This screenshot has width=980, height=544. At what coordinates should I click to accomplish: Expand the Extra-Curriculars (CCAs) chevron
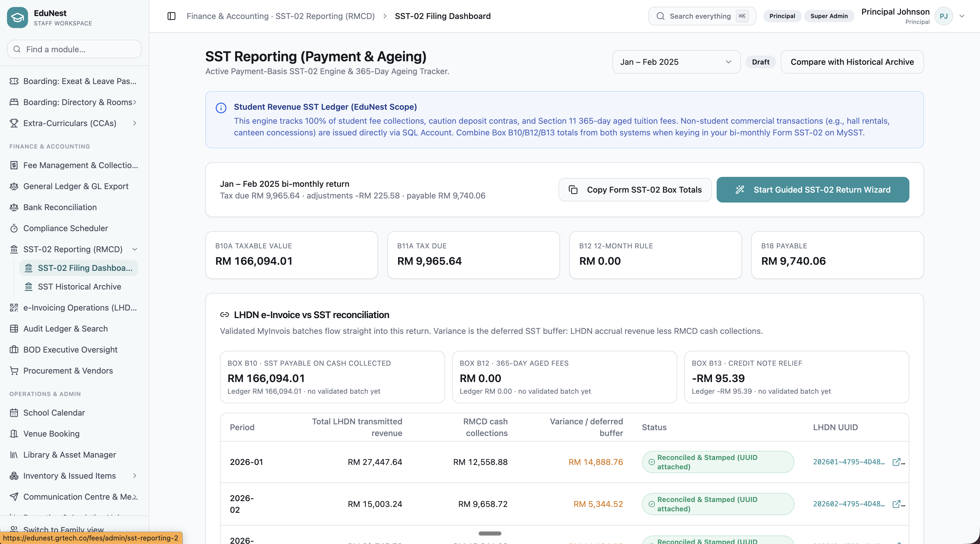[135, 123]
